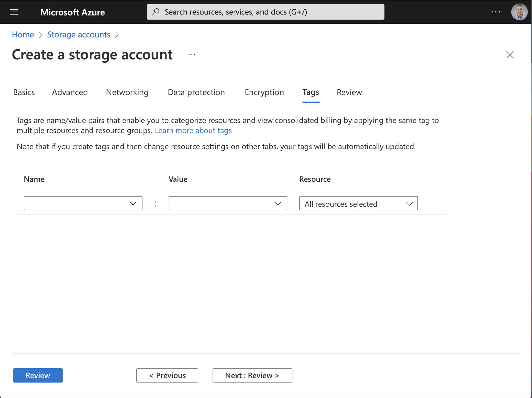
Task: Click the ellipsis beside the page title
Action: (192, 55)
